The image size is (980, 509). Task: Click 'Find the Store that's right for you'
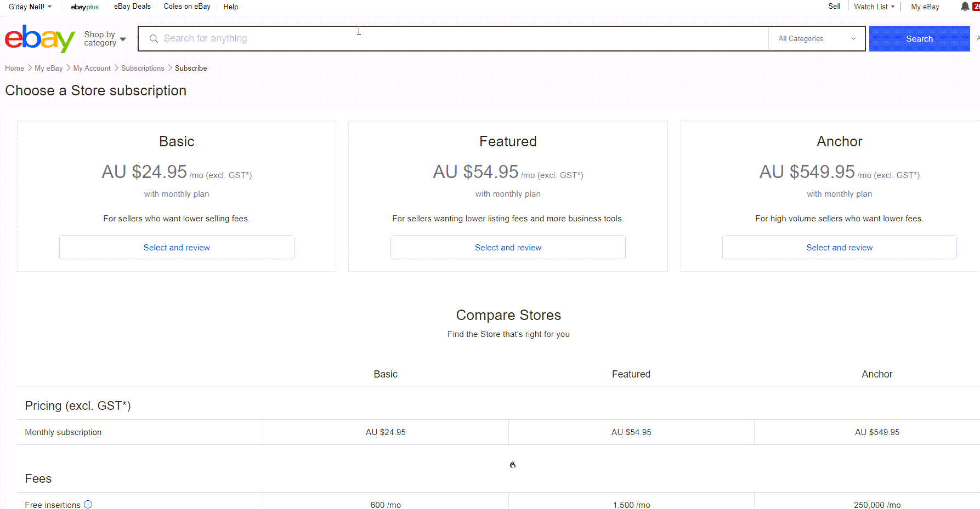pyautogui.click(x=508, y=334)
